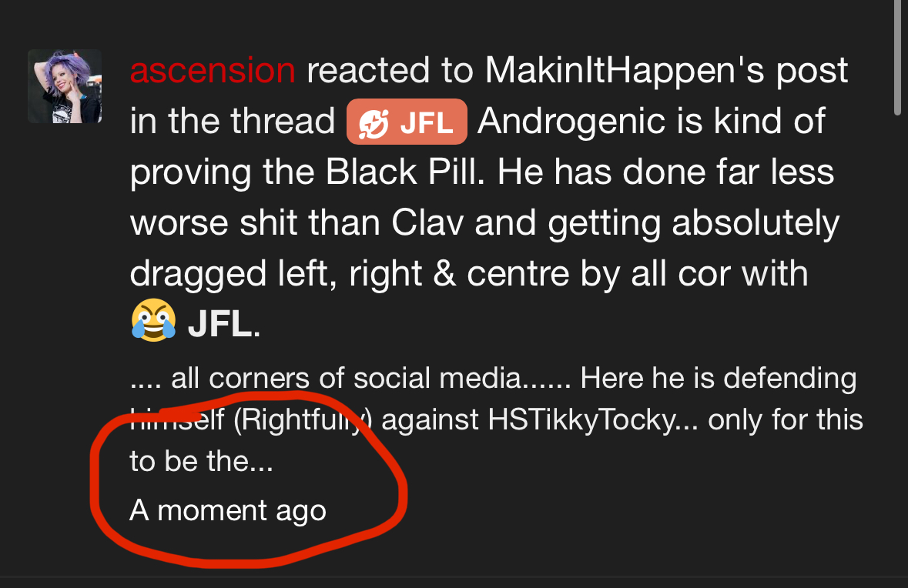Click the crying-laughing emoji reaction icon
The width and height of the screenshot is (908, 588).
[x=153, y=321]
